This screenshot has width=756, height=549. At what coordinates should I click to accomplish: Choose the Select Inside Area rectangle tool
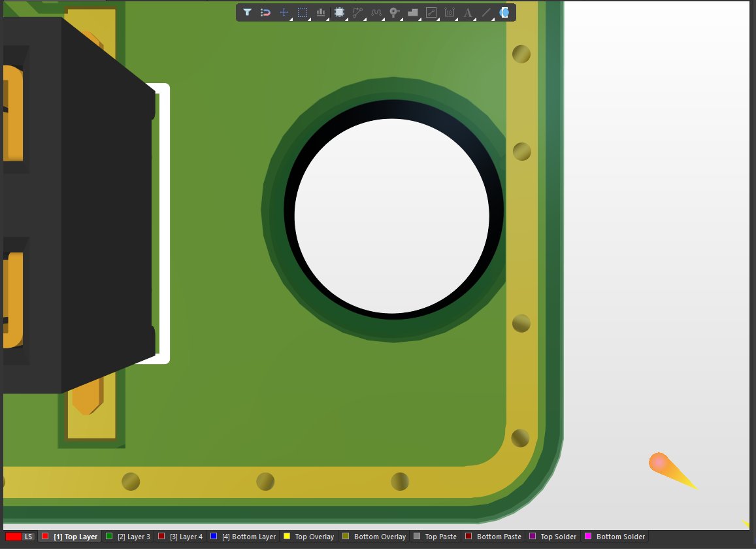point(303,12)
